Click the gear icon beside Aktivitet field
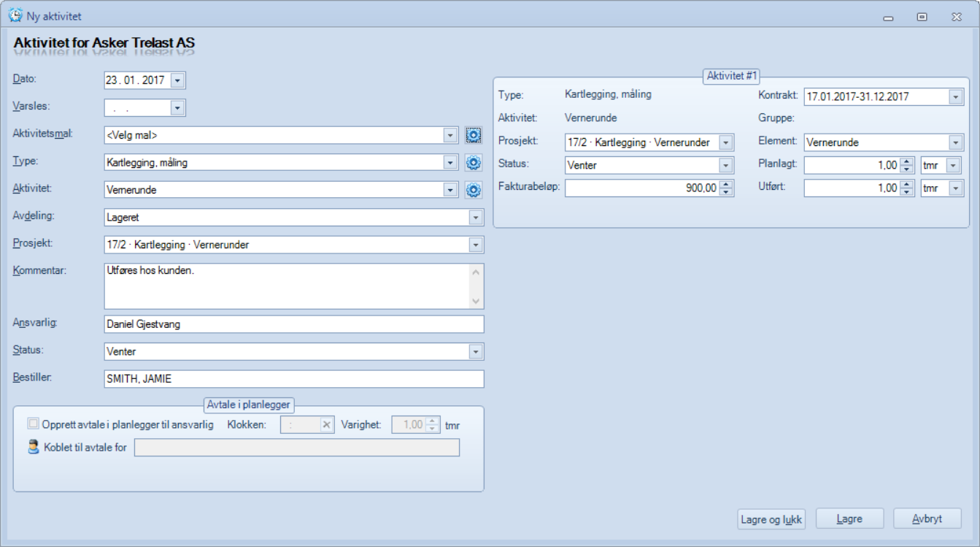The width and height of the screenshot is (980, 547). click(474, 190)
